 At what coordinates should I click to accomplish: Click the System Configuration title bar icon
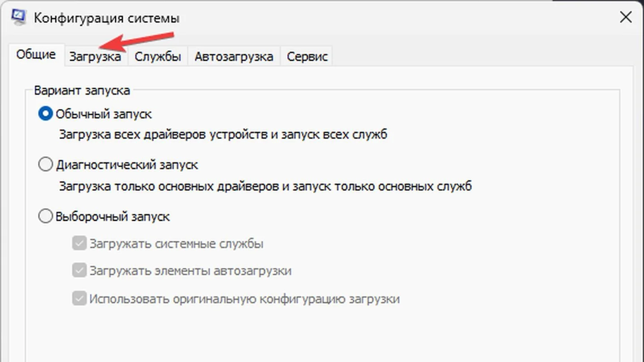click(19, 17)
